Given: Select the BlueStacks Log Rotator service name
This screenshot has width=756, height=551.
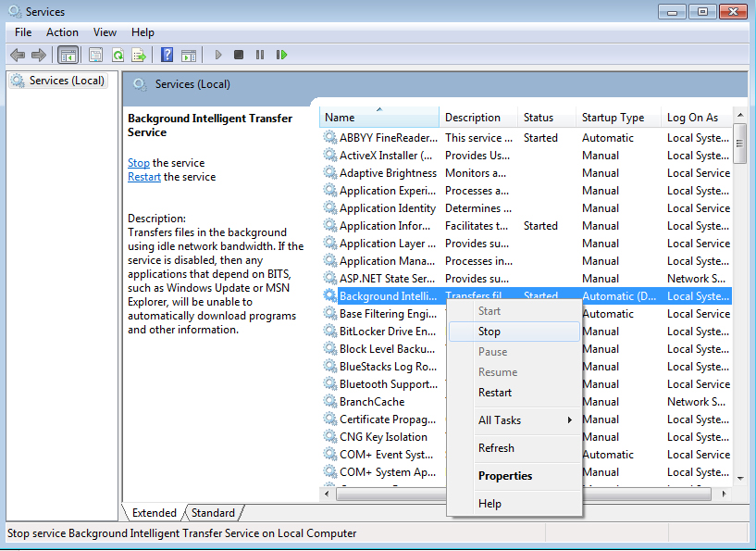Looking at the screenshot, I should click(388, 367).
